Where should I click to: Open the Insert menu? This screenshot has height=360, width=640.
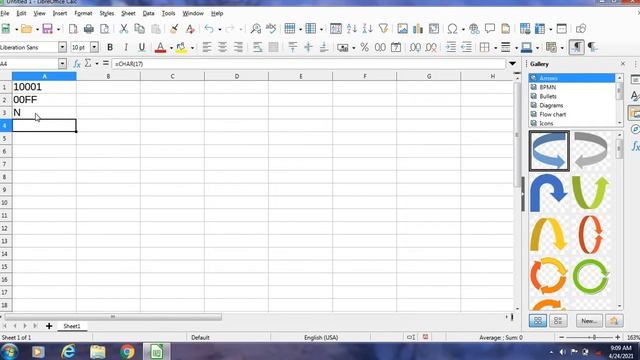click(60, 13)
